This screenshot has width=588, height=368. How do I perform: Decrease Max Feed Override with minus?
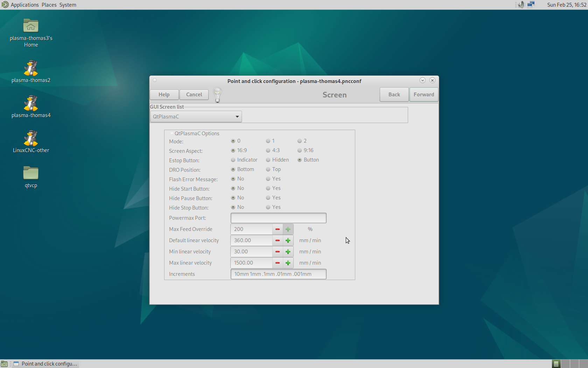tap(278, 229)
